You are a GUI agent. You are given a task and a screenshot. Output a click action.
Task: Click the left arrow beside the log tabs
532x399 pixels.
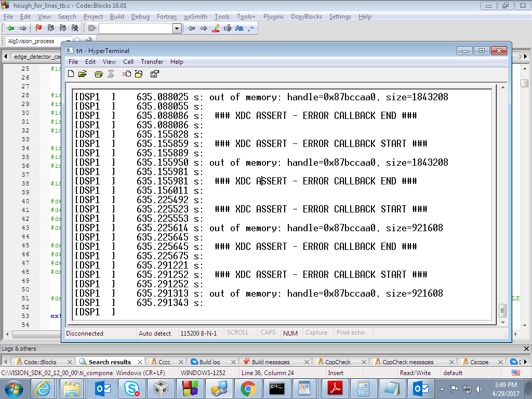[x=5, y=362]
